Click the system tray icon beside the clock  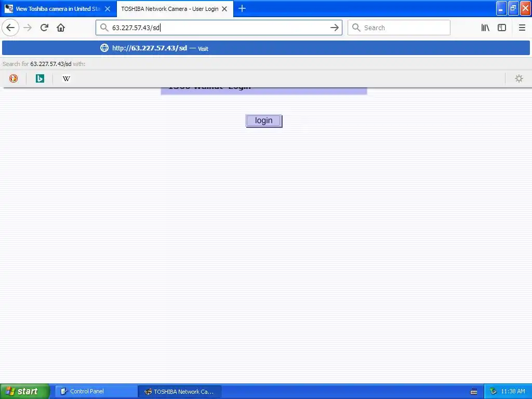493,392
